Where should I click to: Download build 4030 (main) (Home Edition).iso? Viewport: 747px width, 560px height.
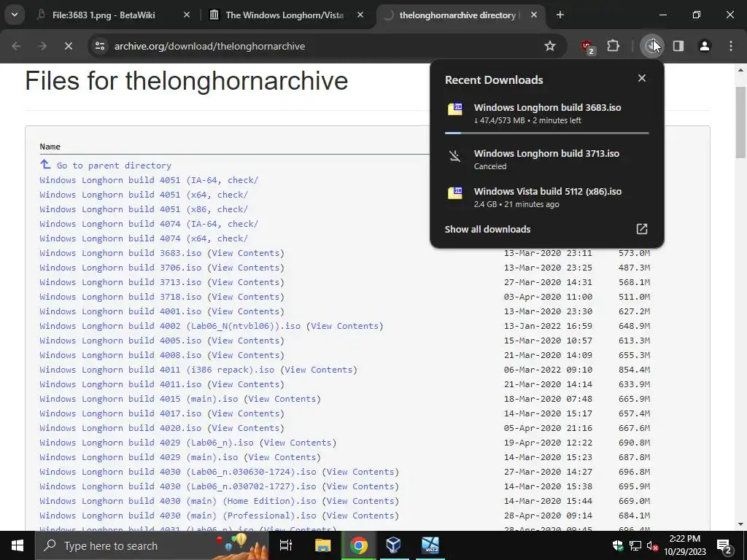[178, 501]
